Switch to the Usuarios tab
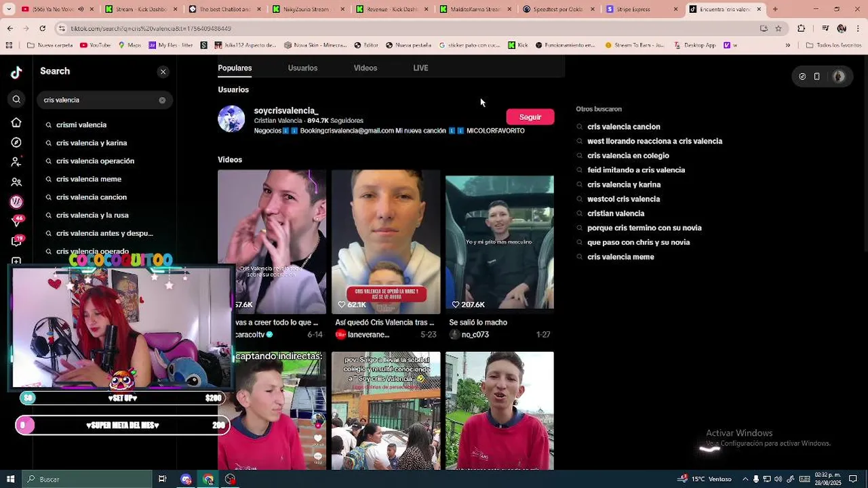868x488 pixels. coord(302,68)
